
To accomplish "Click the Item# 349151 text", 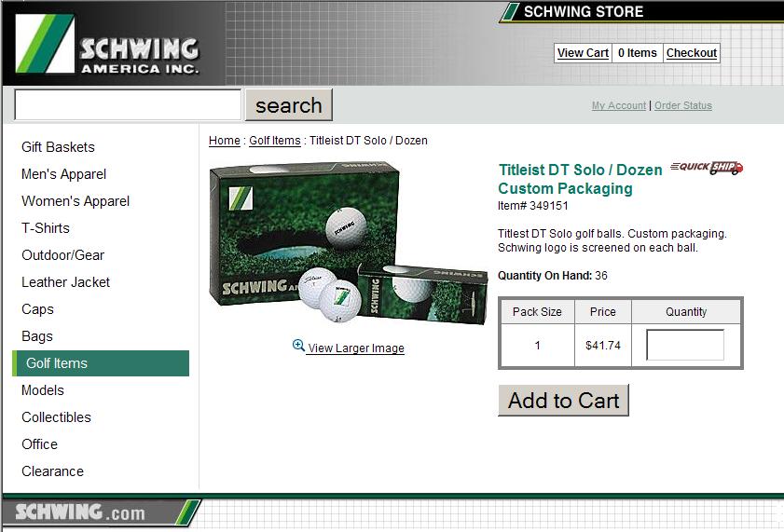I will point(533,205).
